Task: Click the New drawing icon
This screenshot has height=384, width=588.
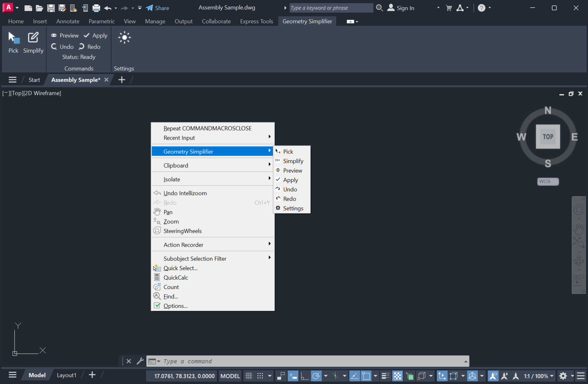Action: tap(28, 8)
